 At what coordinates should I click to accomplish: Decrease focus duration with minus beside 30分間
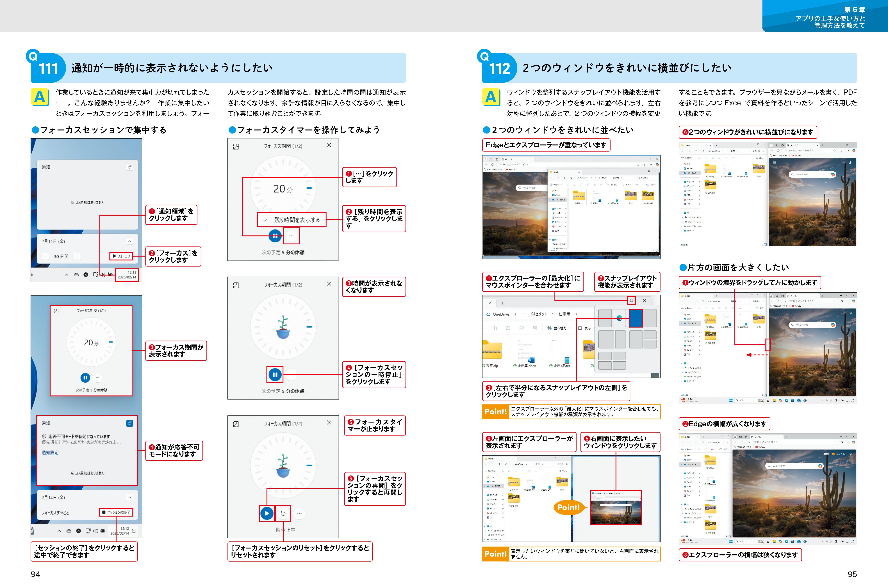(45, 256)
